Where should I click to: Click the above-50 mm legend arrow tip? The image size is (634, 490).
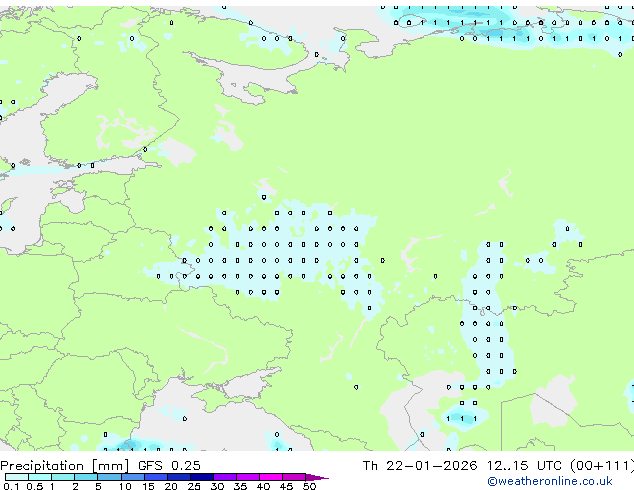(317, 477)
